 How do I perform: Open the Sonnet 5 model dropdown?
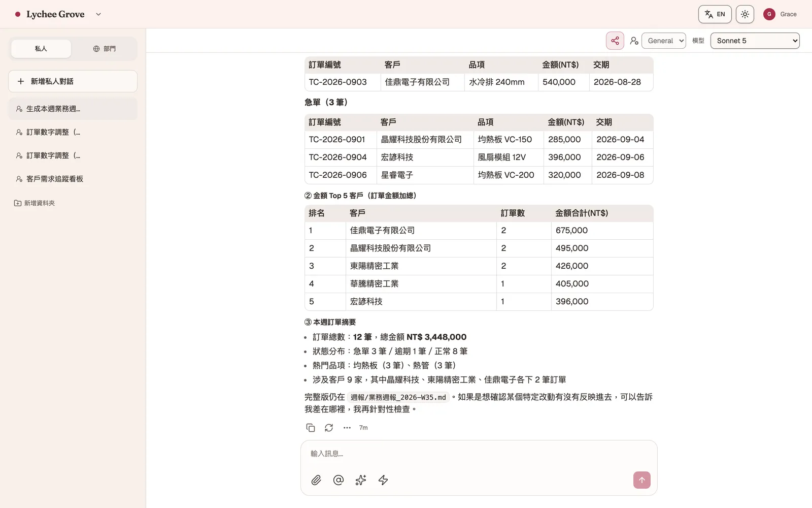click(755, 41)
